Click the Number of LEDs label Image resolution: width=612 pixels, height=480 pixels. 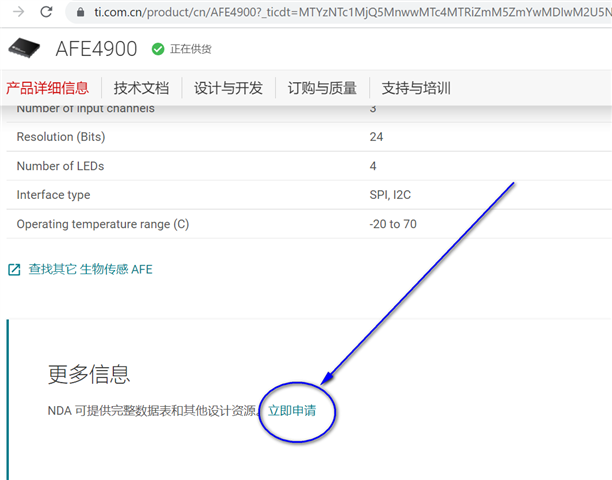[x=60, y=166]
